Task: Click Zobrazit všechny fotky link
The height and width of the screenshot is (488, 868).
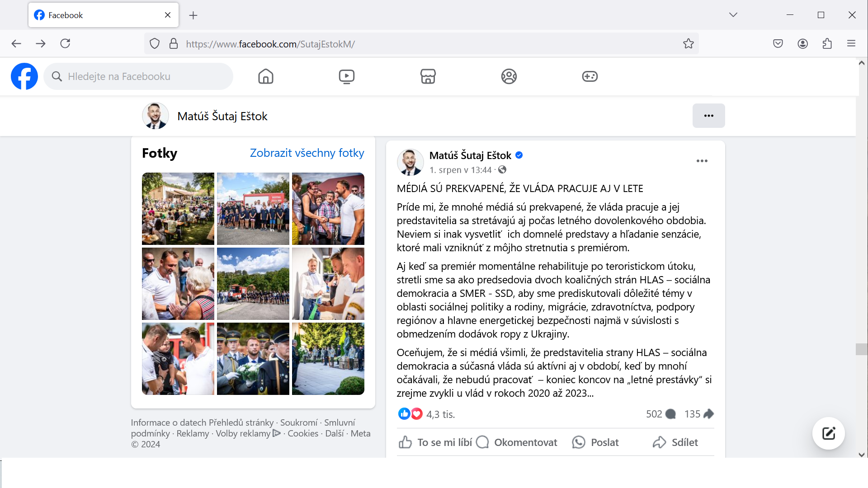Action: point(307,153)
